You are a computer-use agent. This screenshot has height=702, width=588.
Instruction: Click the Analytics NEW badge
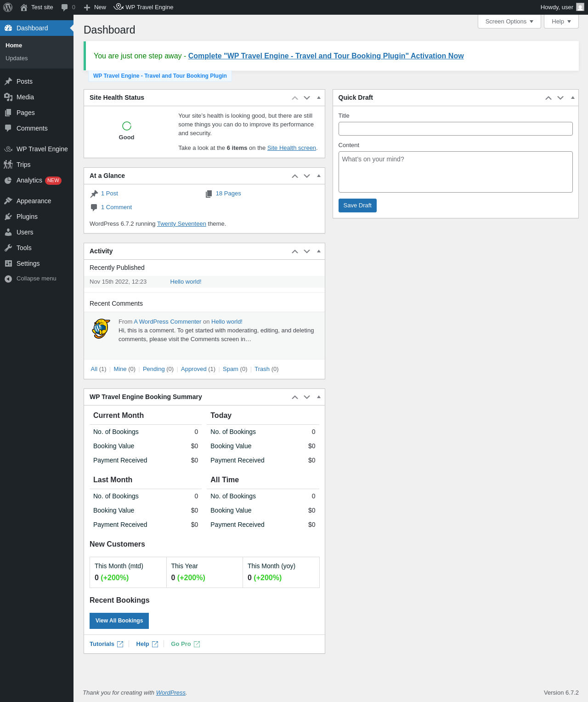pyautogui.click(x=53, y=181)
